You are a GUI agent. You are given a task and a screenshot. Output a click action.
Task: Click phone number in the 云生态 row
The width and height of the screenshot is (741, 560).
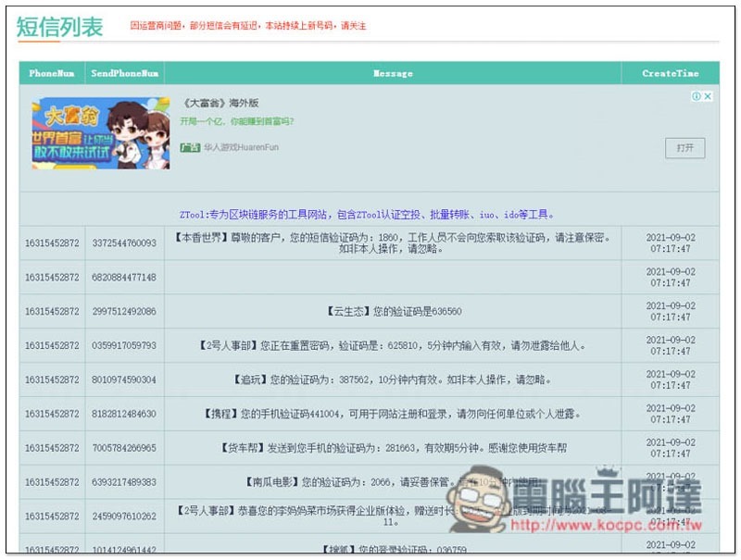(x=52, y=312)
